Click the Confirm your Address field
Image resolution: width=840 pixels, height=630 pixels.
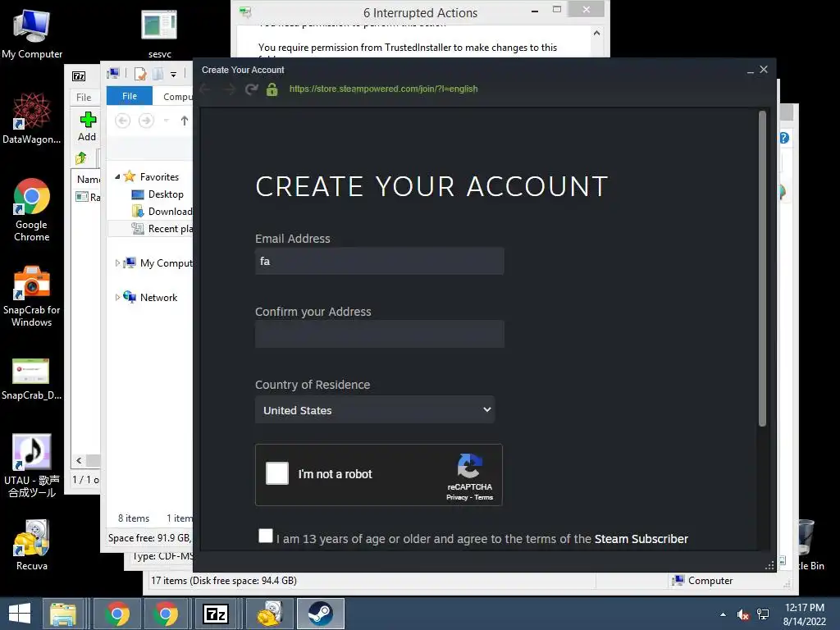(x=379, y=334)
